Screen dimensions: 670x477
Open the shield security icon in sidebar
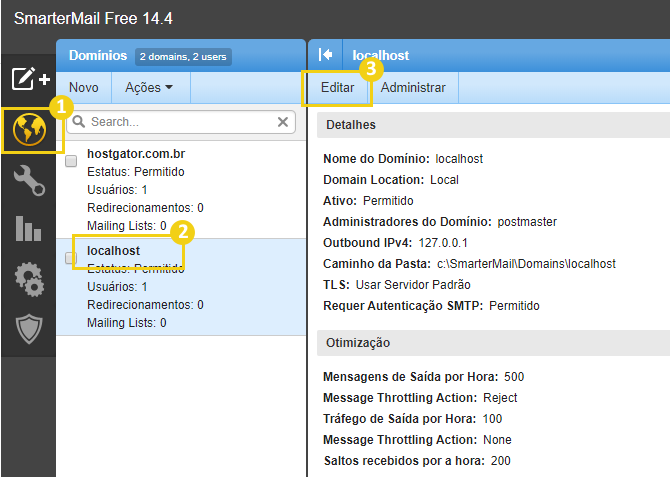pyautogui.click(x=29, y=329)
